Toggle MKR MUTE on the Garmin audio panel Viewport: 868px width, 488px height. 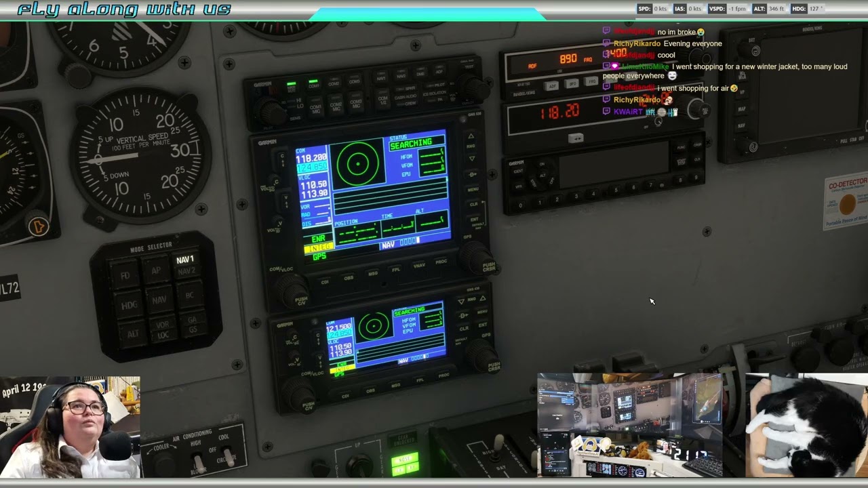[x=292, y=87]
